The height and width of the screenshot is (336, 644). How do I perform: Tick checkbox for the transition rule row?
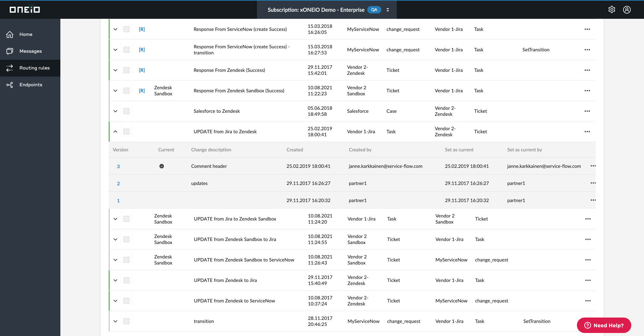pyautogui.click(x=126, y=321)
